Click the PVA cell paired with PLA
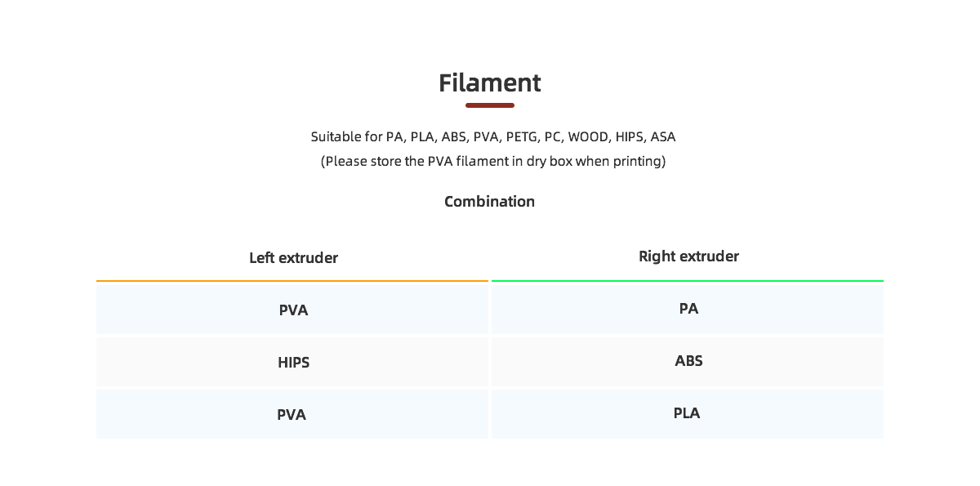The height and width of the screenshot is (486, 980). coord(292,415)
